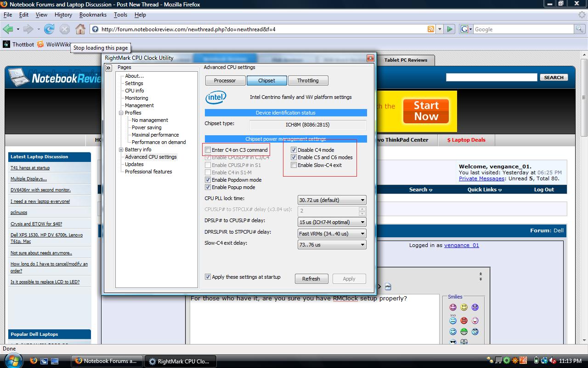Insert the green grinning smiley
588x368 pixels.
464,332
